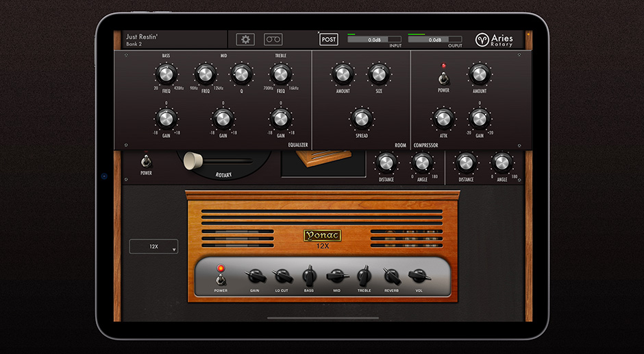Click the output level meter
644x354 pixels.
pyautogui.click(x=436, y=40)
